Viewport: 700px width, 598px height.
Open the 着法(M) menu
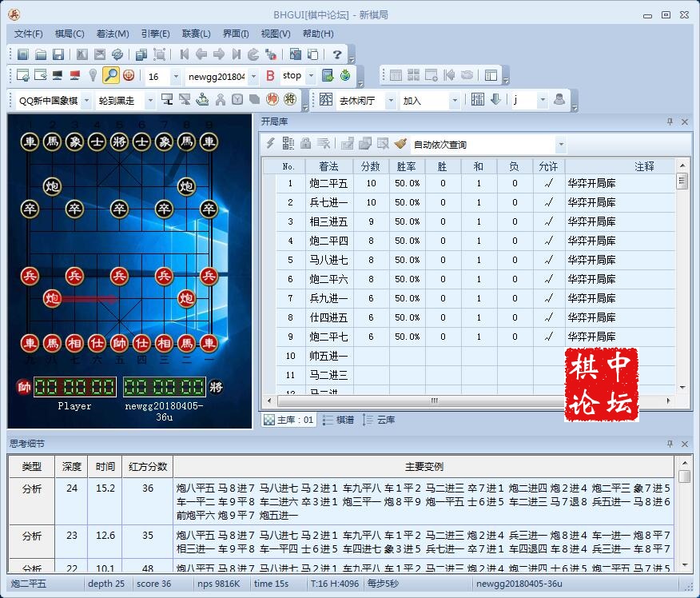pyautogui.click(x=113, y=34)
